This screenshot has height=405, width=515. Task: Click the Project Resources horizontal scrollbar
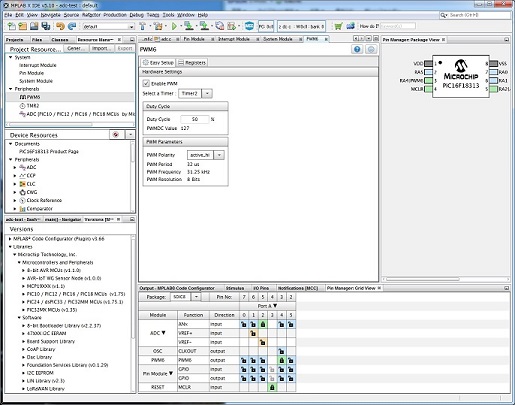(x=51, y=124)
